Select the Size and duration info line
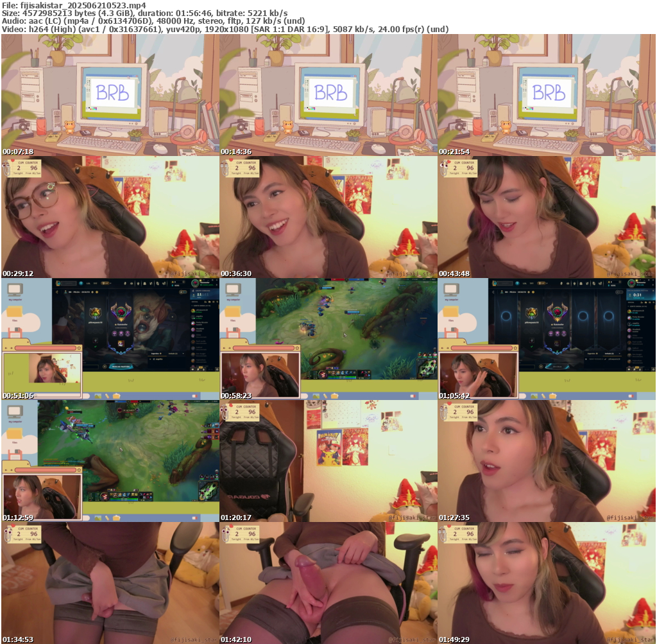657x644 pixels. 144,13
